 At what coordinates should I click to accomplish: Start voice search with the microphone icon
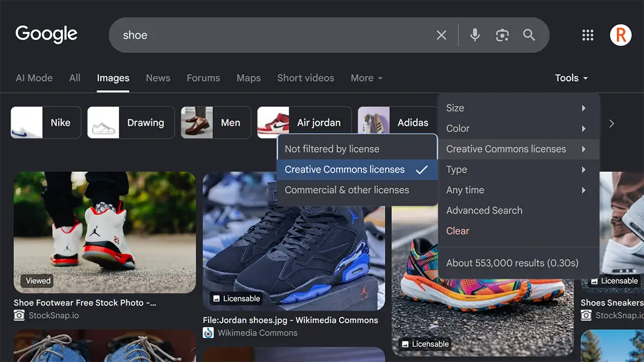point(475,35)
